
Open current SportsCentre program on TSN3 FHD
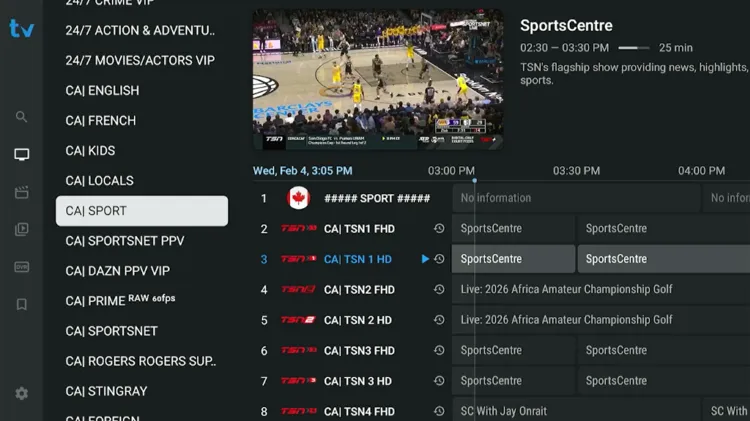click(x=513, y=350)
